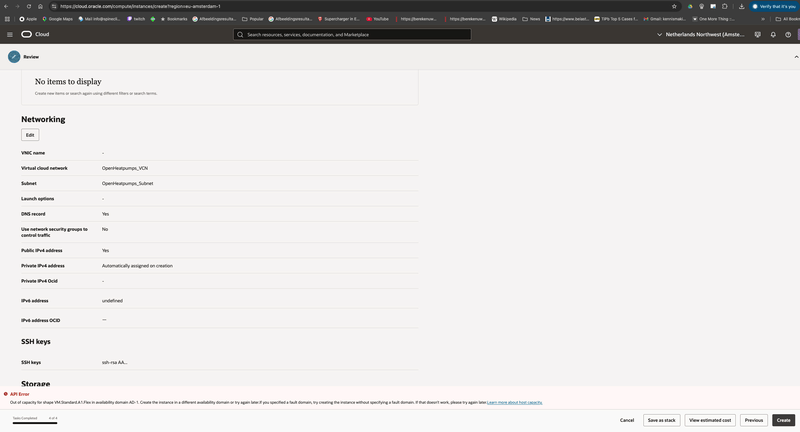Click the IPv6 address undefined value
The height and width of the screenshot is (432, 800).
(112, 300)
